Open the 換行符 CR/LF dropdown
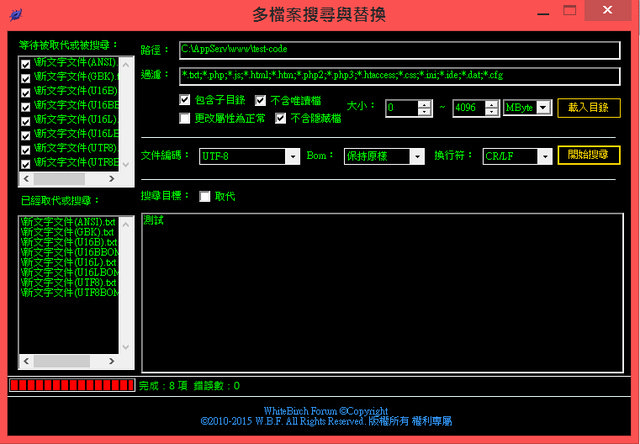 point(544,156)
